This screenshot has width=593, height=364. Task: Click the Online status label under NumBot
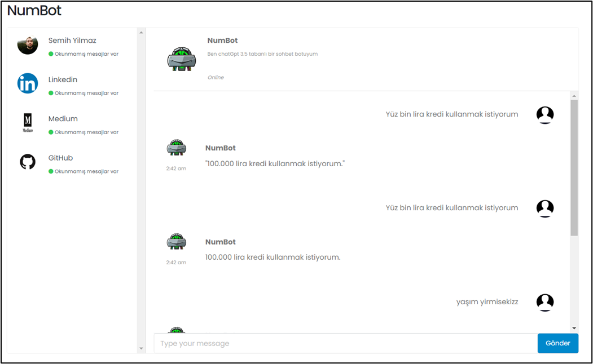click(216, 77)
